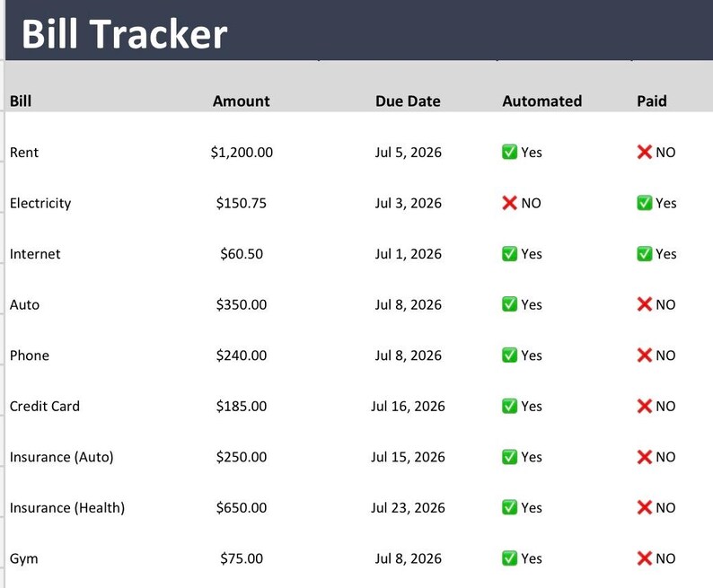Select the $250.00 amount cell
The image size is (713, 588).
coord(242,457)
